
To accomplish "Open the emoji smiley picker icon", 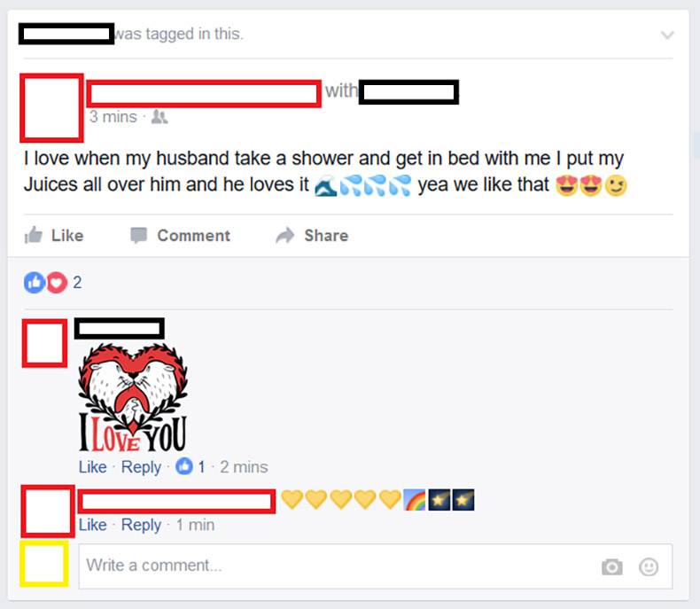I will click(x=649, y=566).
